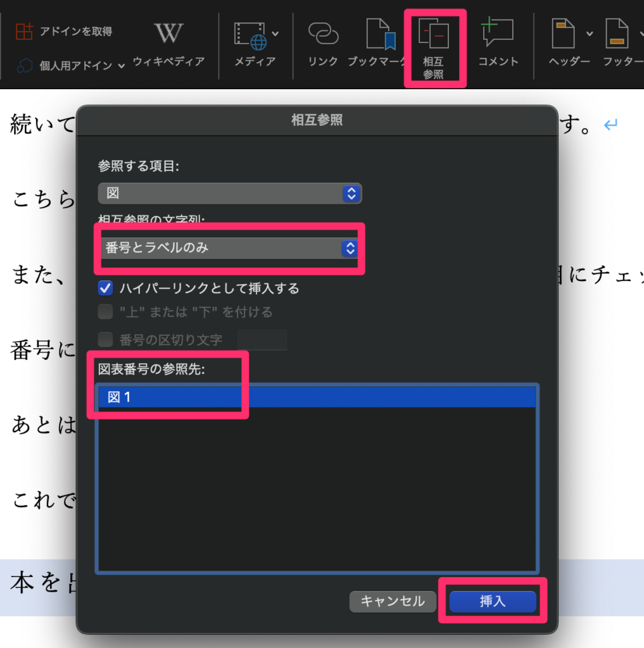Click the Media (メディア) icon
Image resolution: width=644 pixels, height=648 pixels.
249,35
